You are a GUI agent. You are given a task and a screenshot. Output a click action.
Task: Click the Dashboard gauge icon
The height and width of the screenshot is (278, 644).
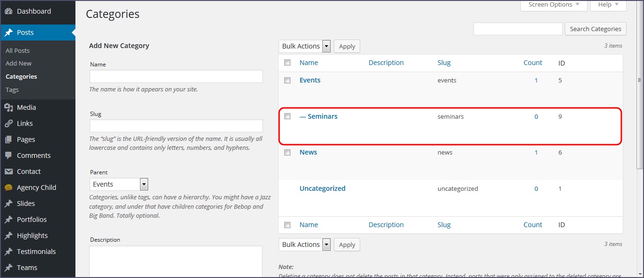[8, 11]
